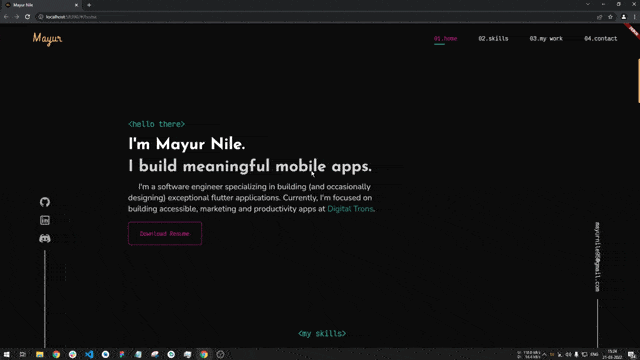Click the volume icon in system tray
This screenshot has height=360, width=640.
tap(568, 354)
